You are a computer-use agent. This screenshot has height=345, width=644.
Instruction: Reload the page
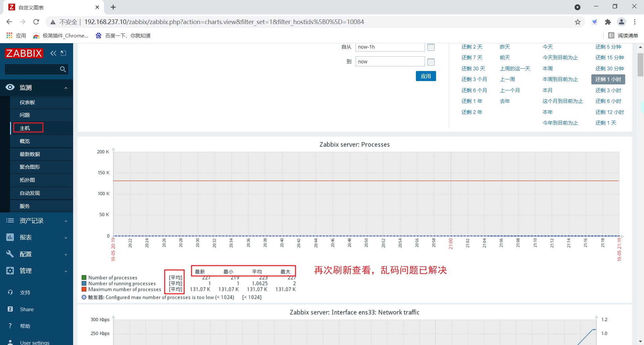click(x=36, y=22)
